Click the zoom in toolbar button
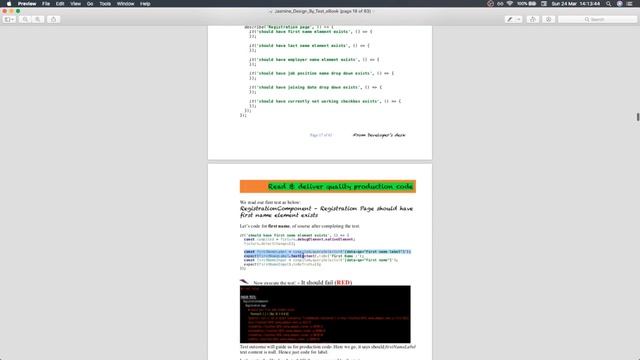Viewport: 640px width, 360px height. 38,19
